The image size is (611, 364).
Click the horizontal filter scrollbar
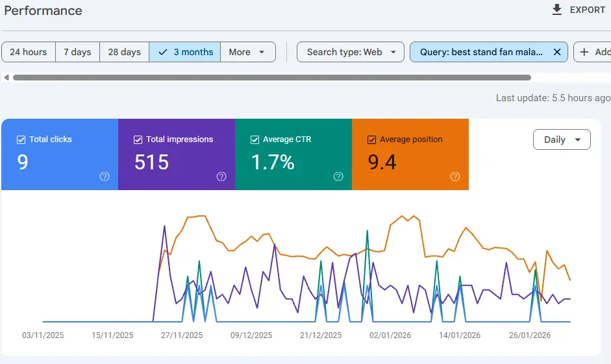coord(271,78)
